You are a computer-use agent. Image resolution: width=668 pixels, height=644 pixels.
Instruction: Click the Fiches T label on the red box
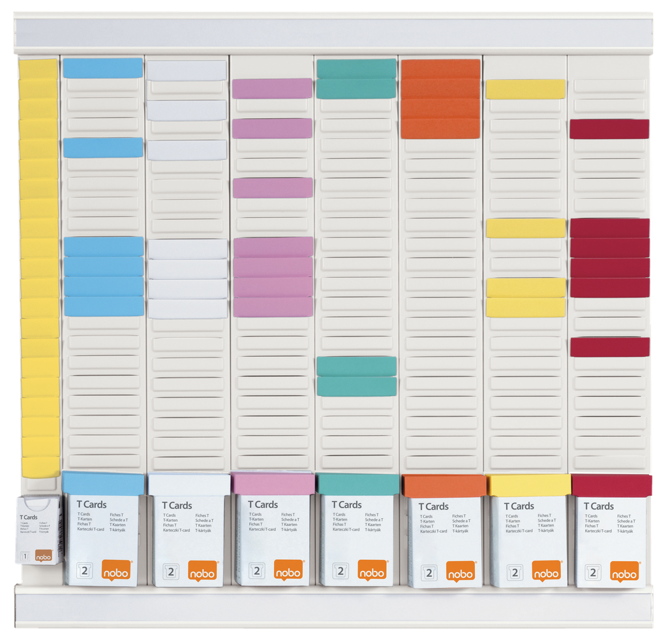point(623,517)
